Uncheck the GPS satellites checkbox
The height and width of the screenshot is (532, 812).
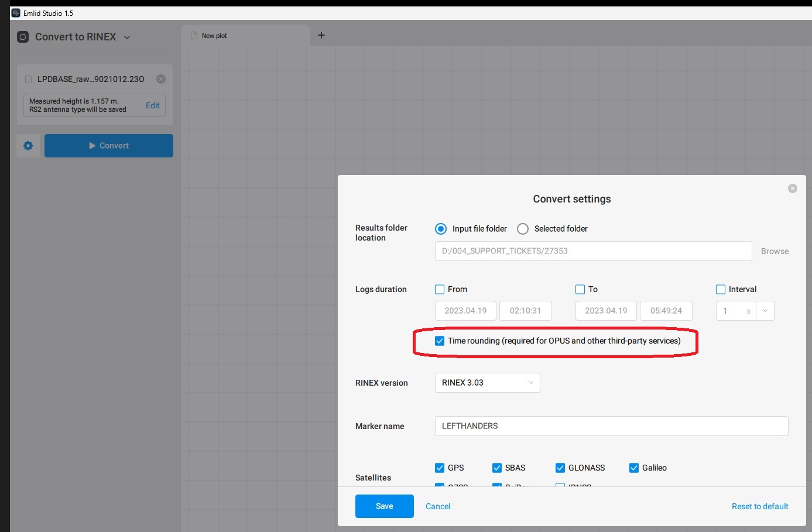coord(440,468)
